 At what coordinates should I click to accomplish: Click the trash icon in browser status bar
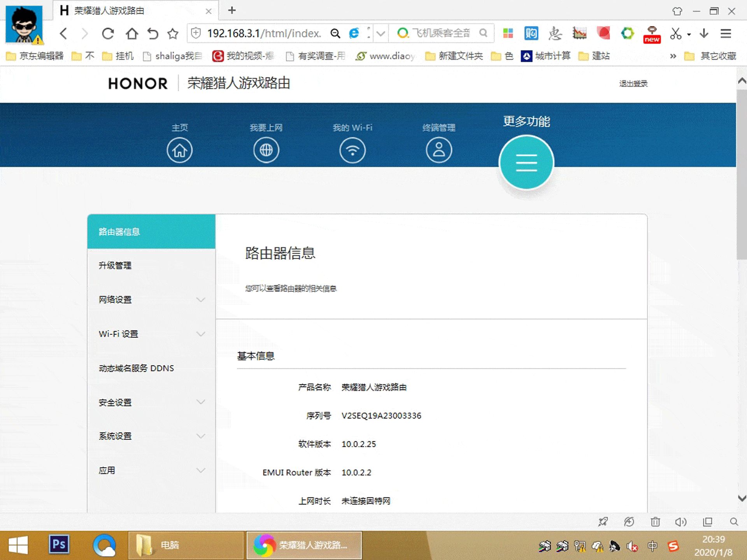click(655, 521)
